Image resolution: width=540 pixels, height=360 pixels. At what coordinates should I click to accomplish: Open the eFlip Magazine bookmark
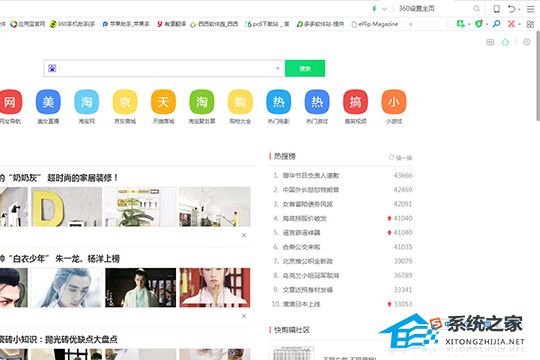pyautogui.click(x=375, y=24)
